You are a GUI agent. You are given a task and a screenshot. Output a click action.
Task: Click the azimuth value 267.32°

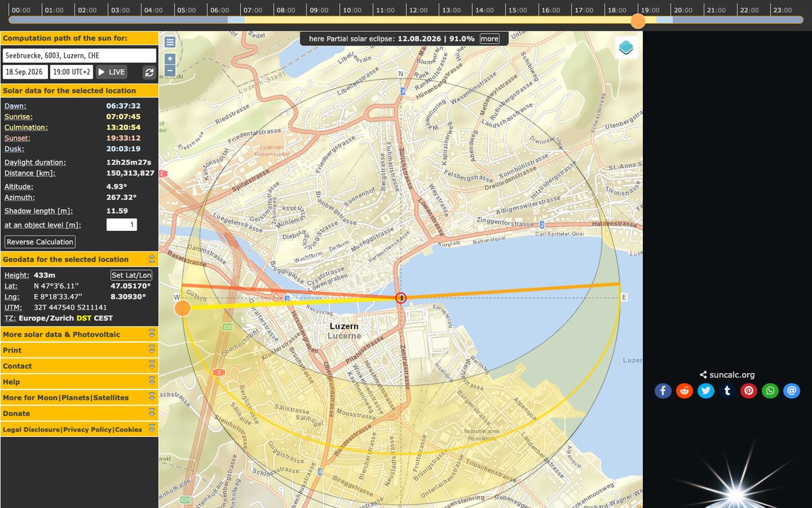121,197
